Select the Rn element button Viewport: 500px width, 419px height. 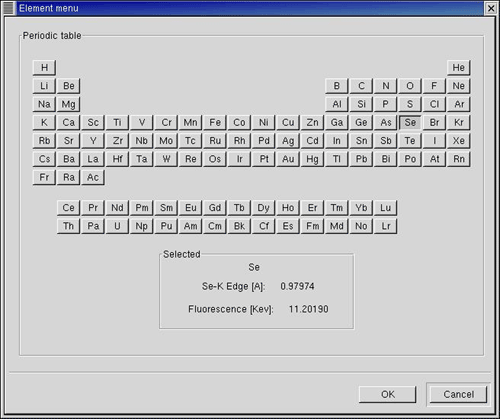pyautogui.click(x=459, y=159)
